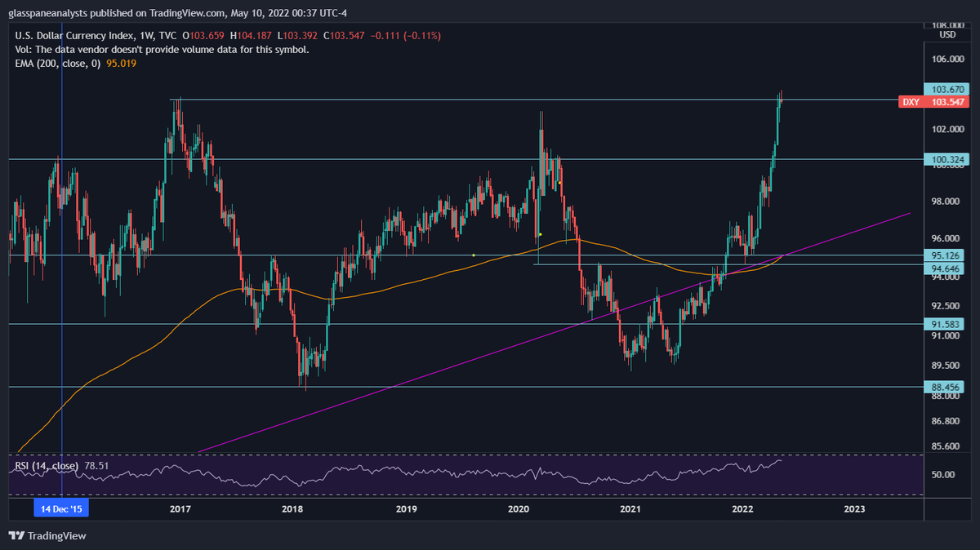Click the EMA (200, close, 0) indicator label
The height and width of the screenshot is (550, 980).
click(58, 63)
